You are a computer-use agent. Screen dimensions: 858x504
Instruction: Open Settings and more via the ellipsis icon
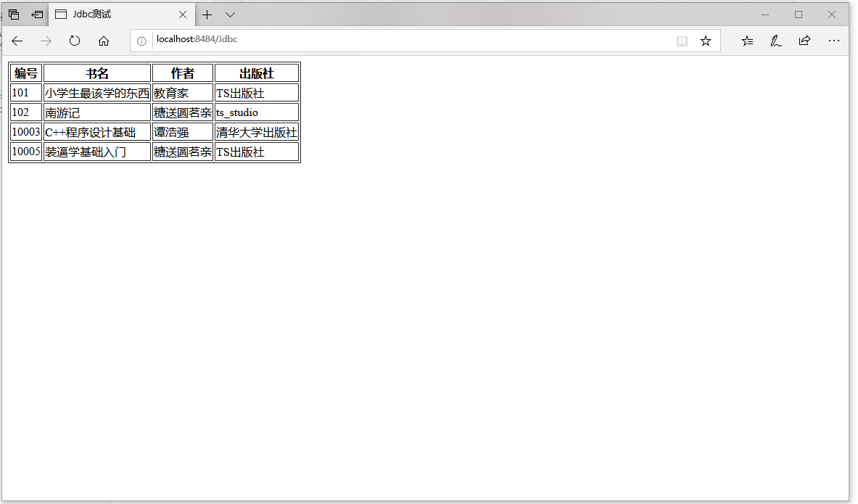(833, 41)
